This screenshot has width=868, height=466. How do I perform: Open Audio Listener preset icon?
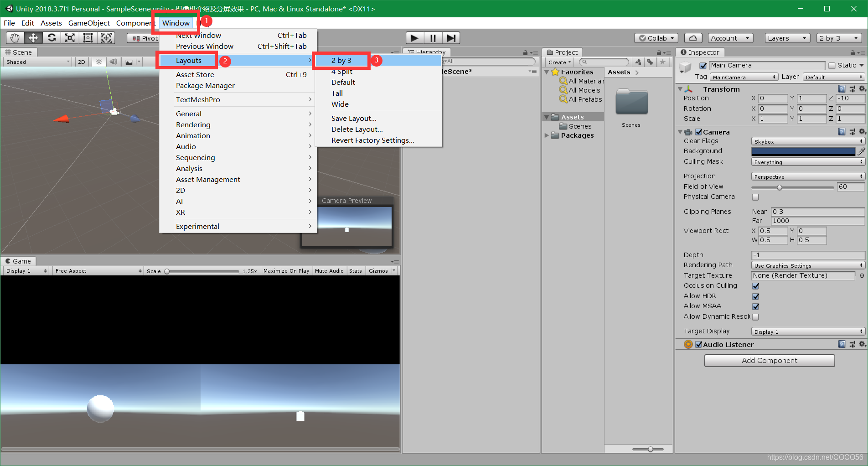coord(852,344)
